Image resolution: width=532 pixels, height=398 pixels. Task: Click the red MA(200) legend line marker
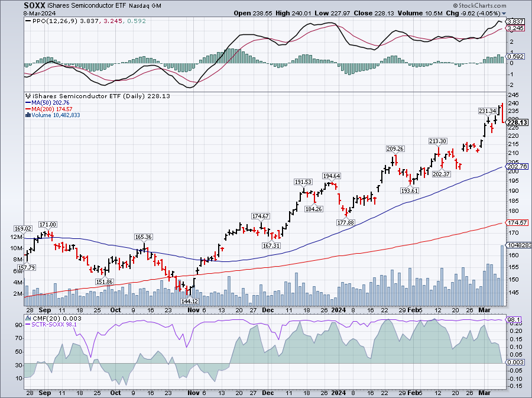pyautogui.click(x=27, y=109)
